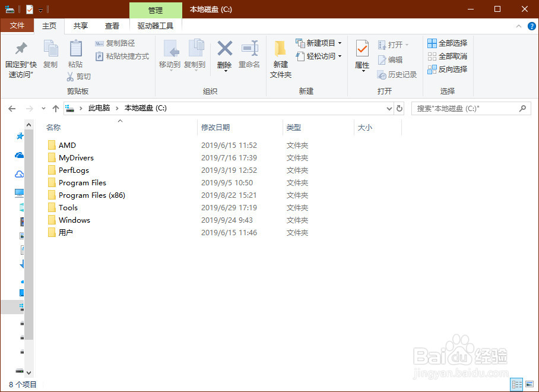This screenshot has height=392, width=539.
Task: Select the 重命名 (Rename) icon
Action: (249, 53)
